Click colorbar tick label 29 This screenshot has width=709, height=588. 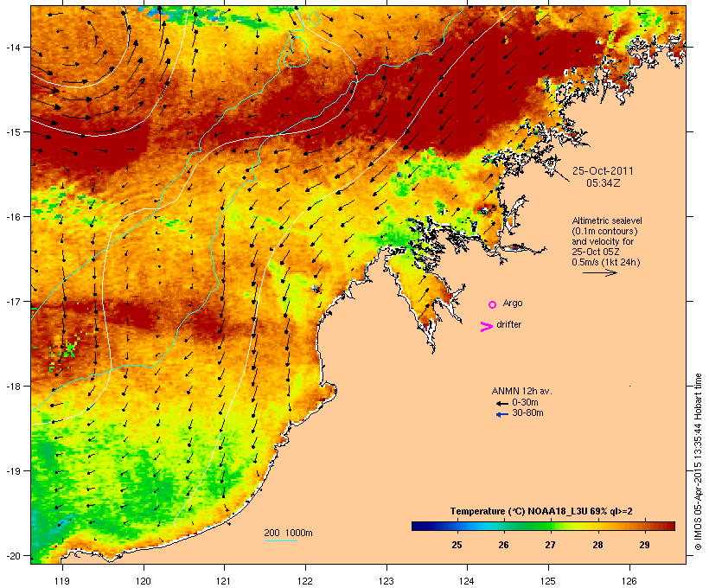pos(644,545)
